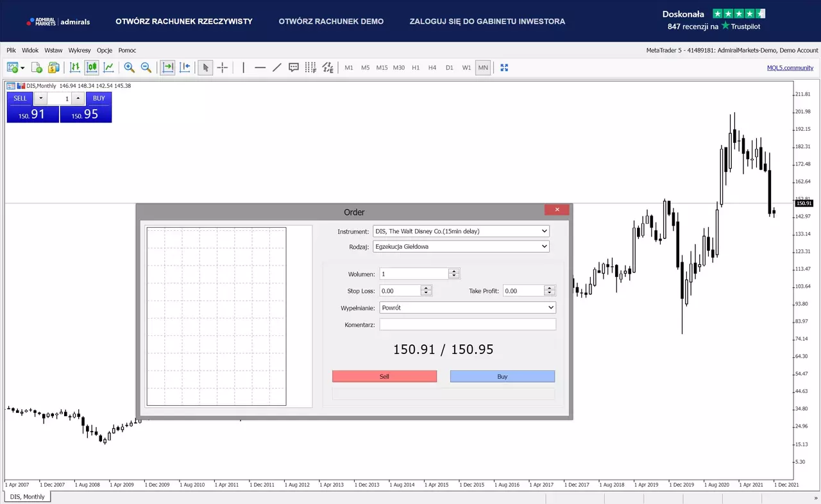Viewport: 821px width, 504px height.
Task: Click the Komentarz text field
Action: [x=468, y=324]
